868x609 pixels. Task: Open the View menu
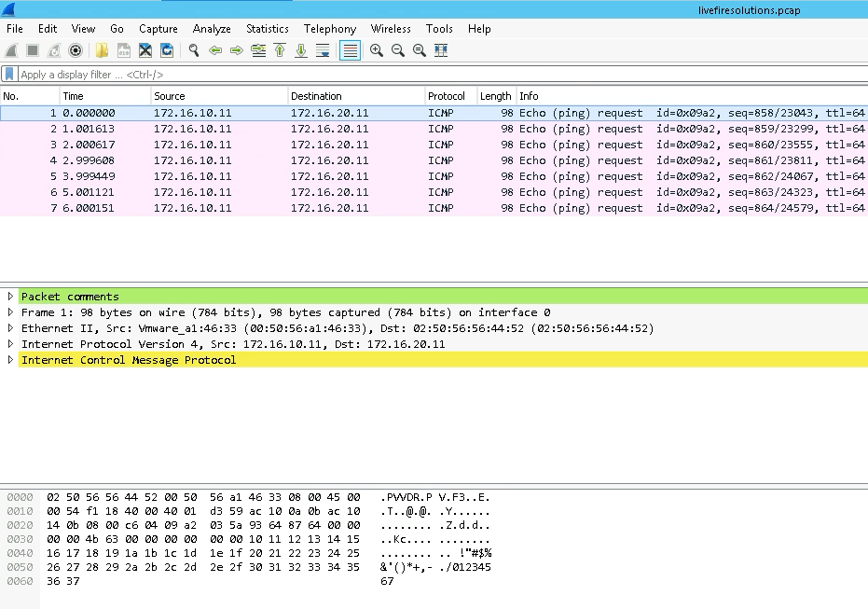[83, 29]
